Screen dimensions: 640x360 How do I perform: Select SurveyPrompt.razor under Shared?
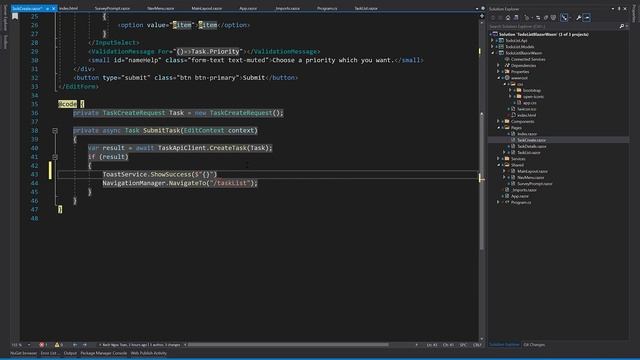[x=534, y=184]
